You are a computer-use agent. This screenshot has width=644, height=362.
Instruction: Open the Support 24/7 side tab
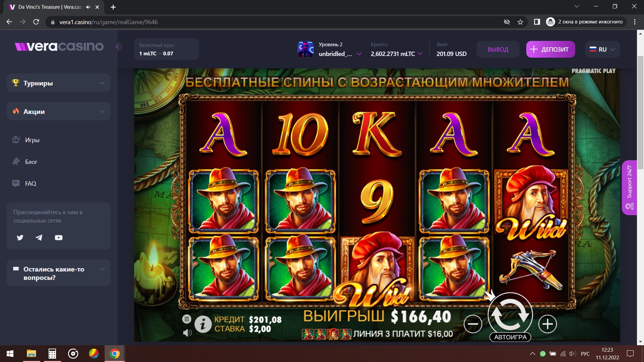[x=629, y=188]
